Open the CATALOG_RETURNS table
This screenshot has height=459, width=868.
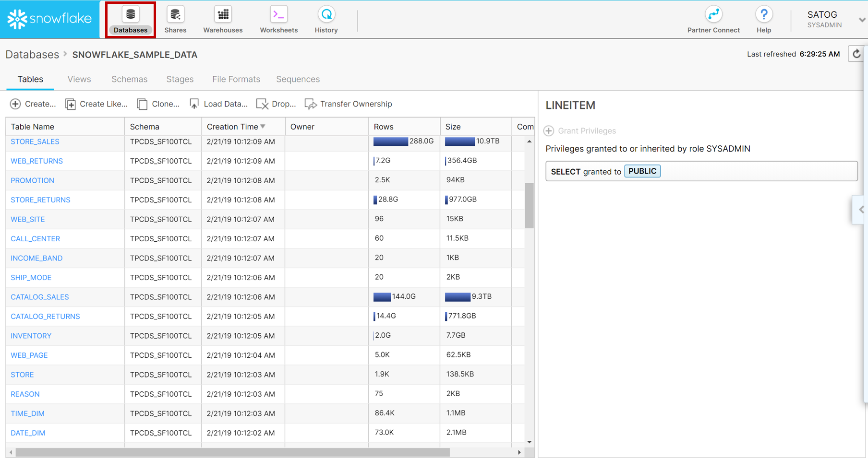click(x=45, y=317)
